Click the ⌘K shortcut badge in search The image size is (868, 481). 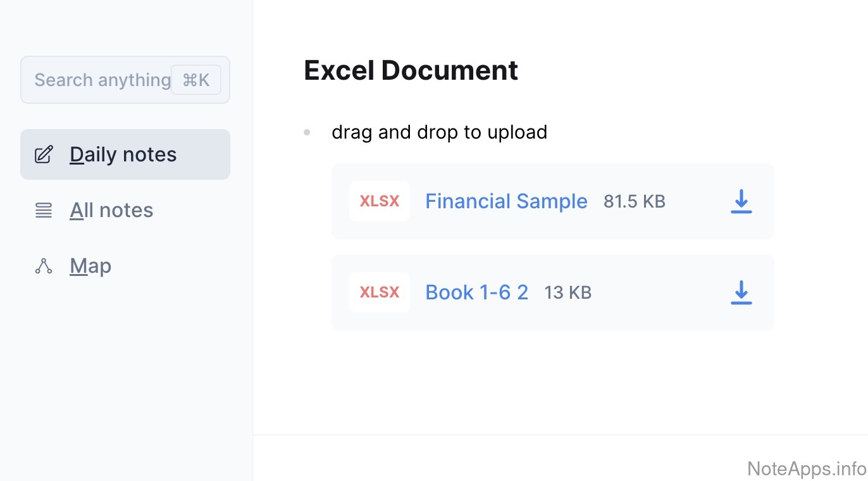[x=196, y=80]
